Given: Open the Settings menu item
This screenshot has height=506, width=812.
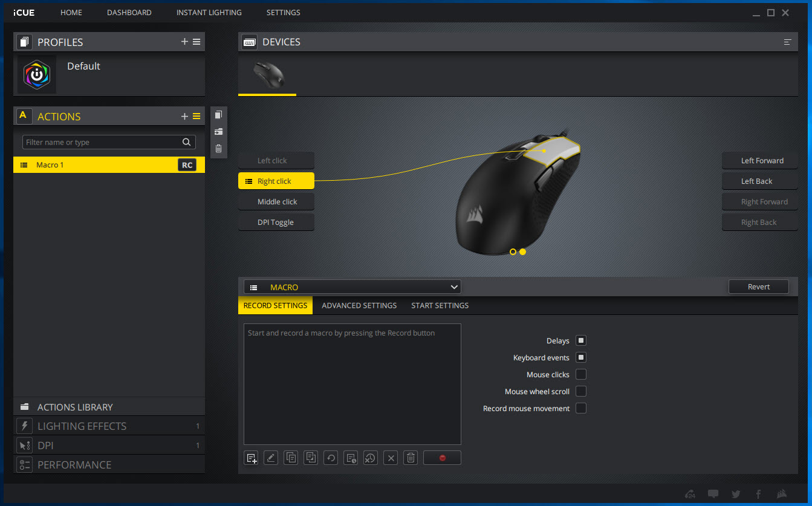Looking at the screenshot, I should [x=284, y=13].
